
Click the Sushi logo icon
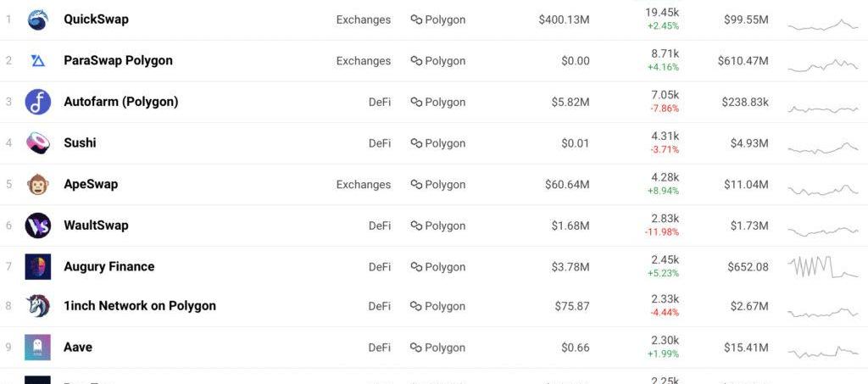pyautogui.click(x=37, y=143)
